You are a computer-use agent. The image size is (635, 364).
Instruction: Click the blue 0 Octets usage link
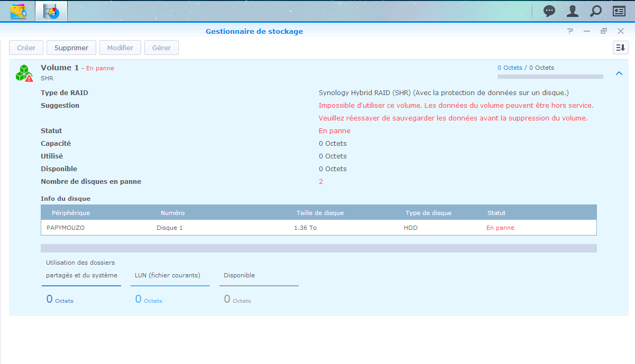510,68
